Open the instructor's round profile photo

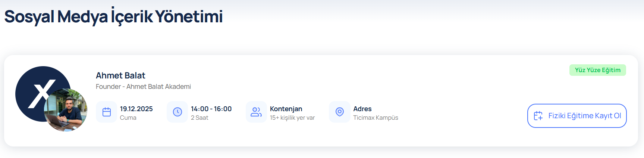(66, 110)
